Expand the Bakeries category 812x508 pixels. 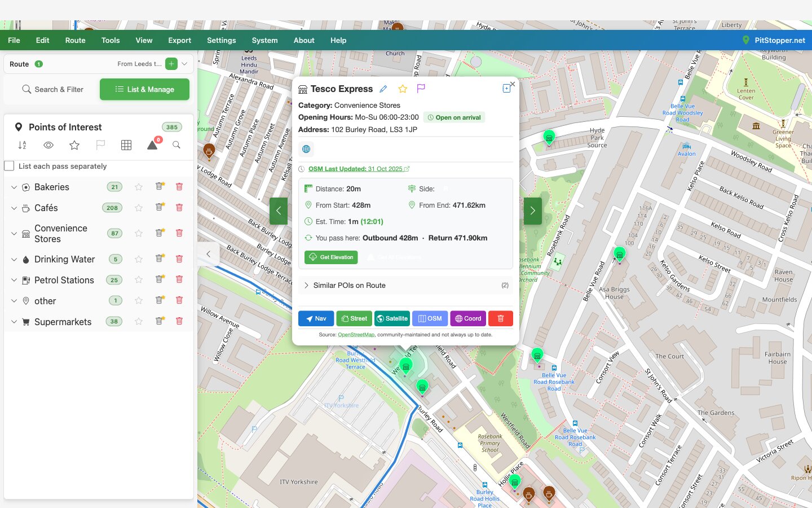pos(14,187)
